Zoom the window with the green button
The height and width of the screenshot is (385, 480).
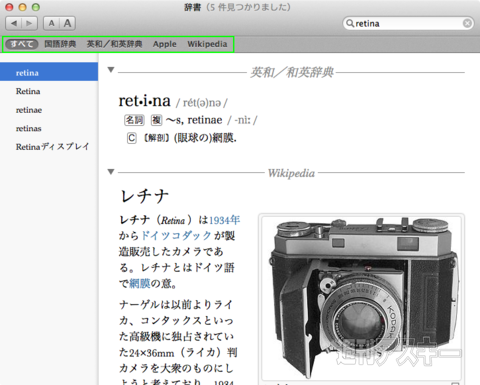[x=36, y=7]
